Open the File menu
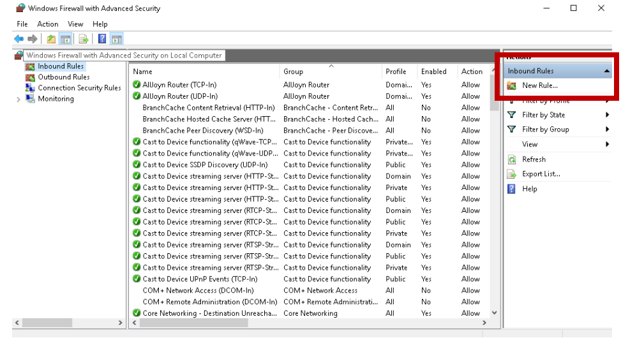This screenshot has width=644, height=347. [22, 24]
